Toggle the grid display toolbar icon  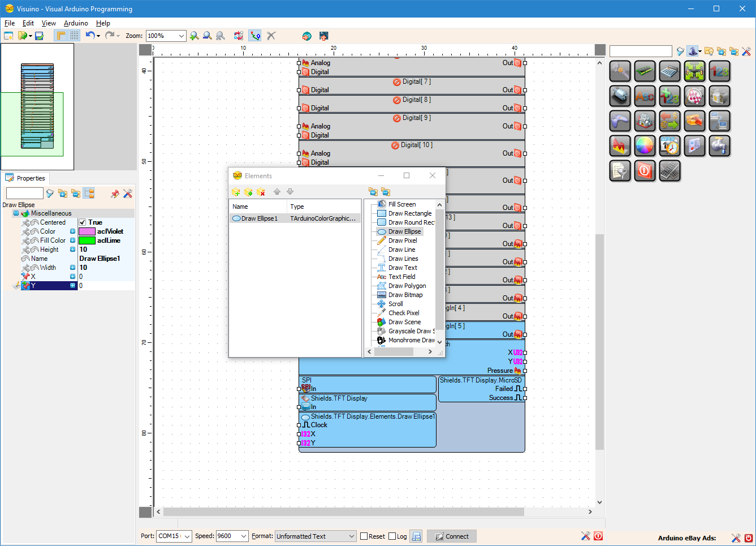(74, 36)
